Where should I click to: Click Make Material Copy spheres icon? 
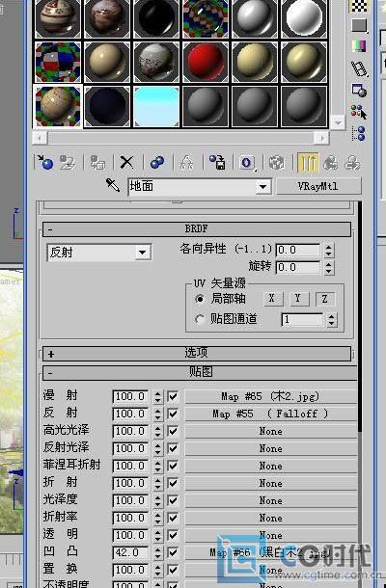(x=157, y=162)
